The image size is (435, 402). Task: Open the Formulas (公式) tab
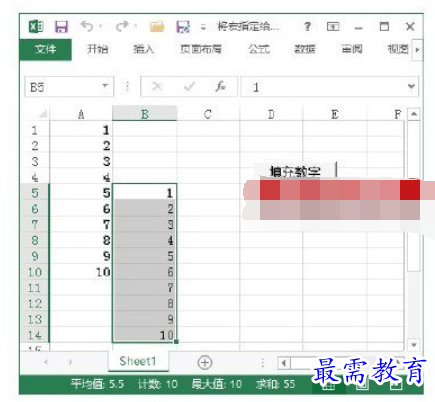click(x=259, y=49)
